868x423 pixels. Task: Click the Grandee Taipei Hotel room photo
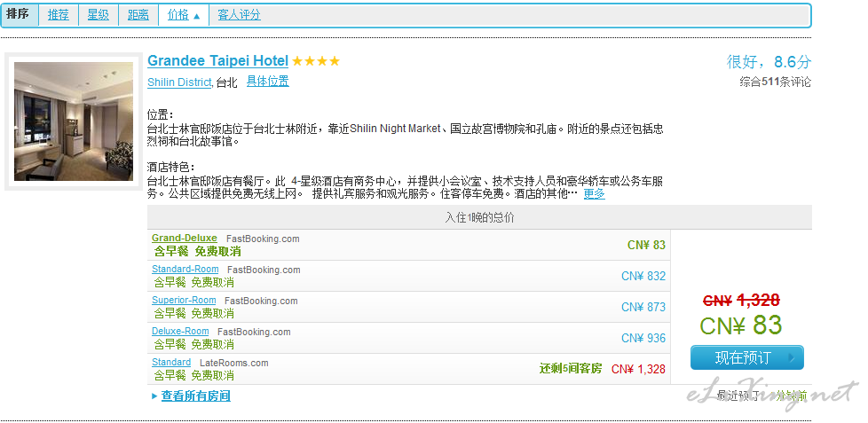74,121
